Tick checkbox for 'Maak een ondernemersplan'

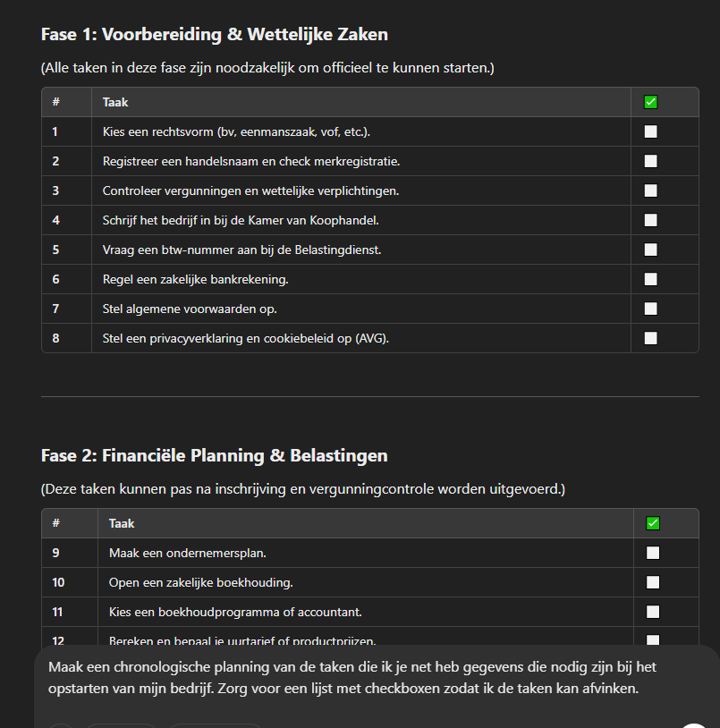point(653,553)
